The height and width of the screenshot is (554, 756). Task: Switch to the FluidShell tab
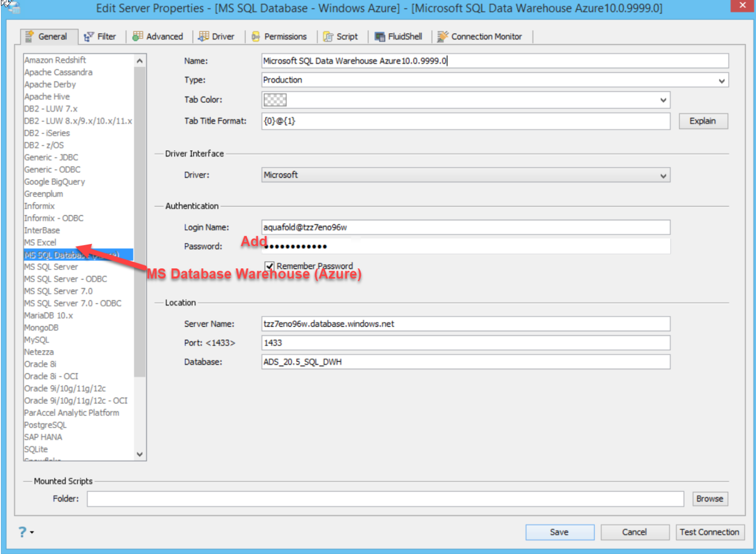(399, 36)
